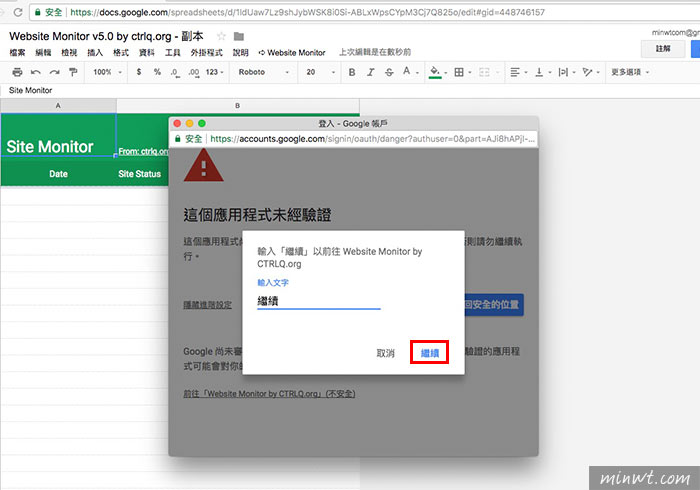Open the 格式 menu
700x490 pixels.
[x=121, y=53]
